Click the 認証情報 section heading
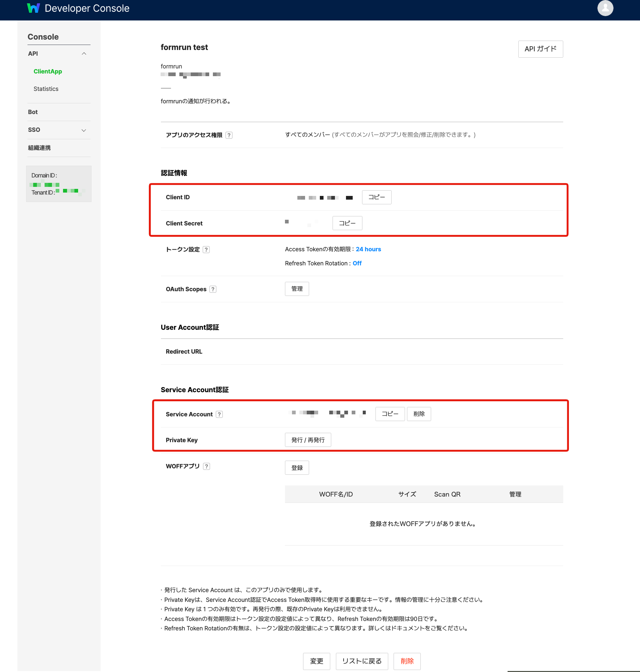The height and width of the screenshot is (672, 640). pos(174,173)
